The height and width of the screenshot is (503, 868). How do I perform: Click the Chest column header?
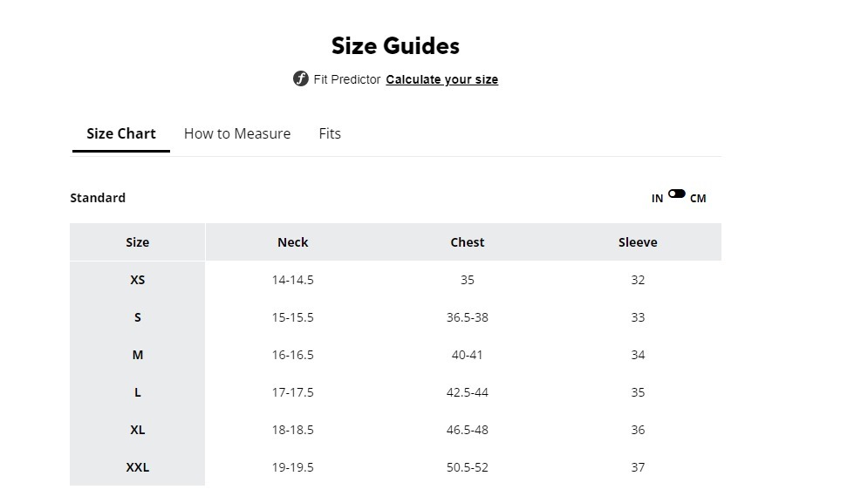pyautogui.click(x=468, y=242)
